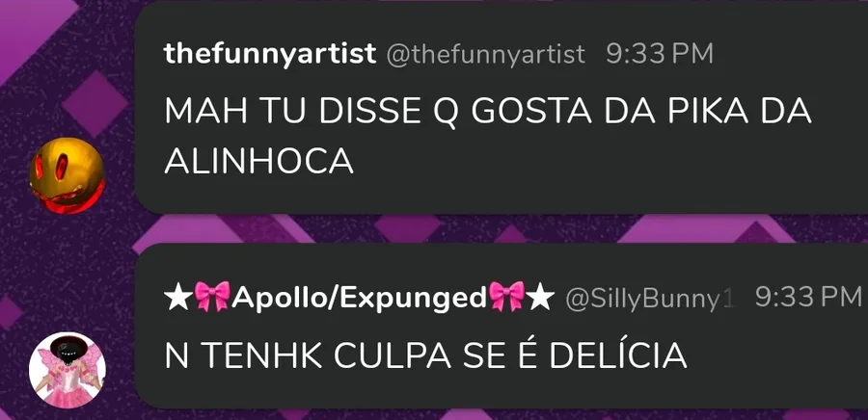The width and height of the screenshot is (868, 420).
Task: Click the 9:33 PM timestamp beside @SillyBunny1
Action: pyautogui.click(x=808, y=298)
